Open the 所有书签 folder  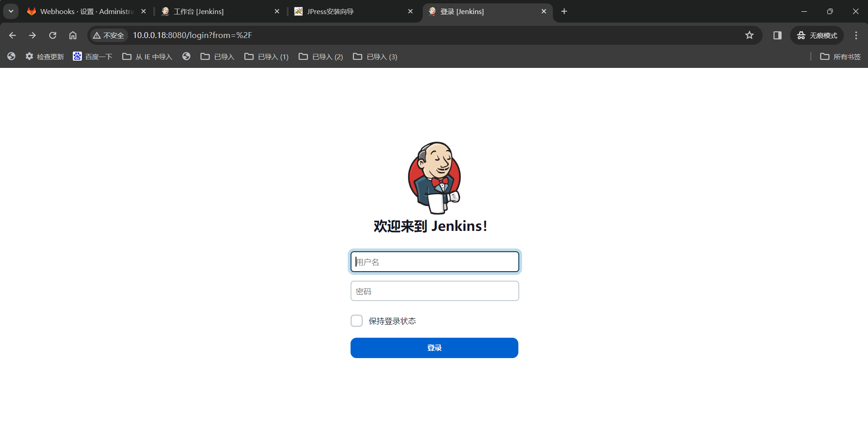click(x=840, y=57)
